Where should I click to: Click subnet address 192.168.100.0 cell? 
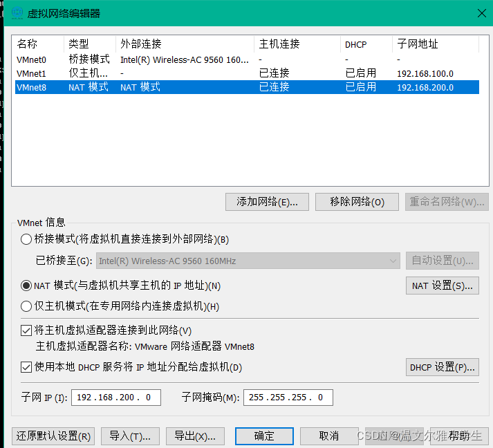(x=425, y=73)
